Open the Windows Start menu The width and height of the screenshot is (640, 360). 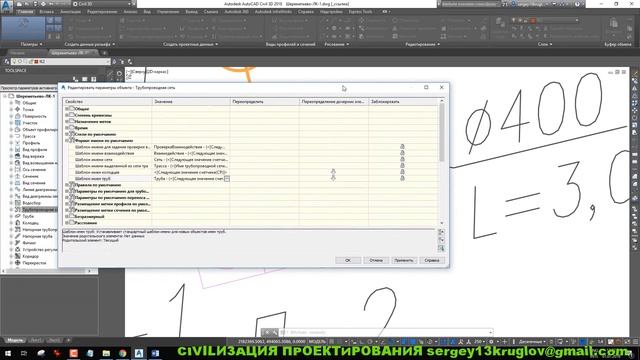point(8,353)
